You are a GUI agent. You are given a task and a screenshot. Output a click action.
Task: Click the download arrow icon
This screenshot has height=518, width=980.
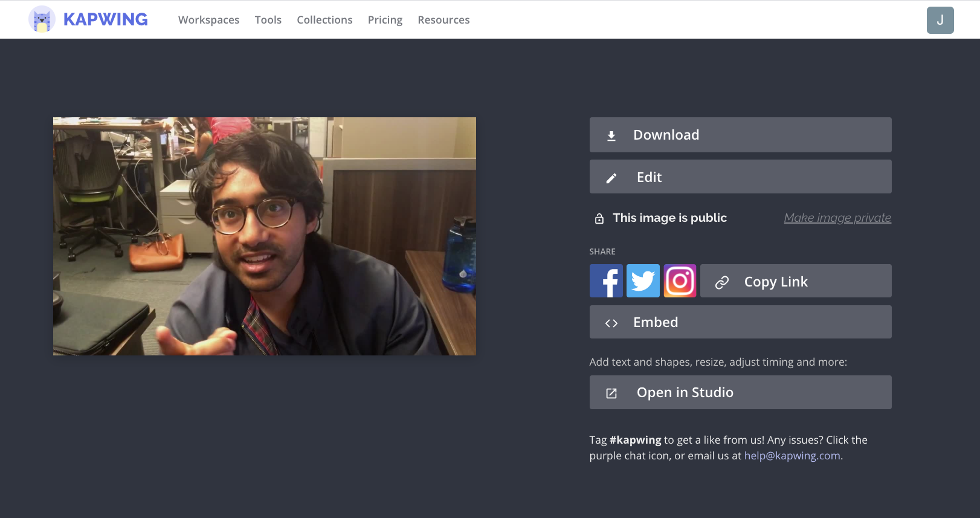coord(611,136)
